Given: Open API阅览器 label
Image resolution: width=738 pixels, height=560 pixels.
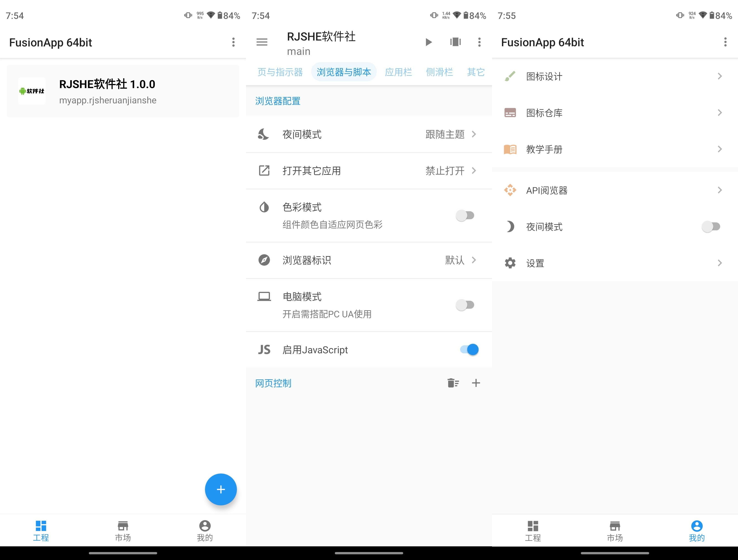Looking at the screenshot, I should 547,191.
